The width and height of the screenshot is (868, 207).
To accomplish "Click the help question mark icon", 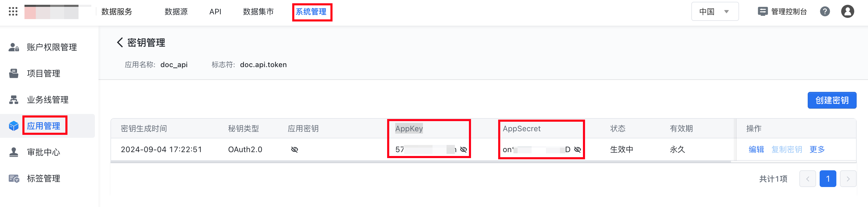I will (x=824, y=12).
